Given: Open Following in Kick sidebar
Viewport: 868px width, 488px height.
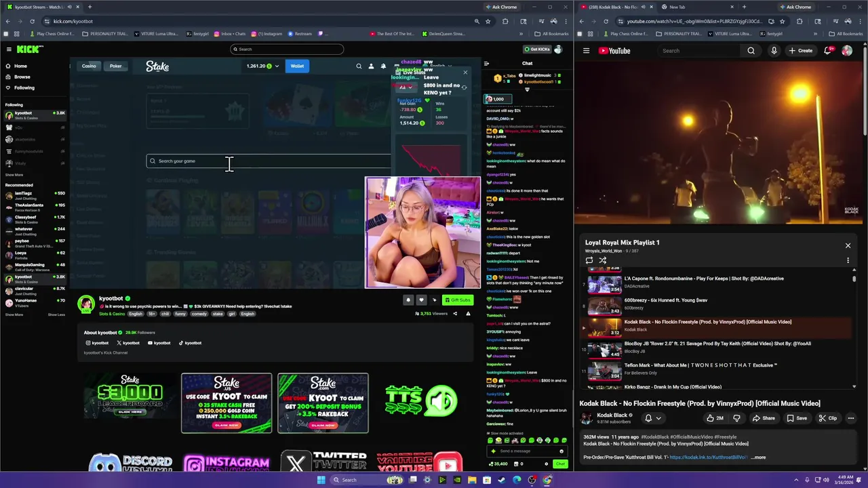Looking at the screenshot, I should (24, 87).
